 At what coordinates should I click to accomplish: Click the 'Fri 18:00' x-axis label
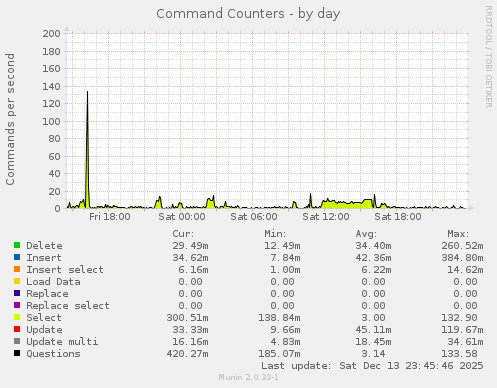(110, 217)
